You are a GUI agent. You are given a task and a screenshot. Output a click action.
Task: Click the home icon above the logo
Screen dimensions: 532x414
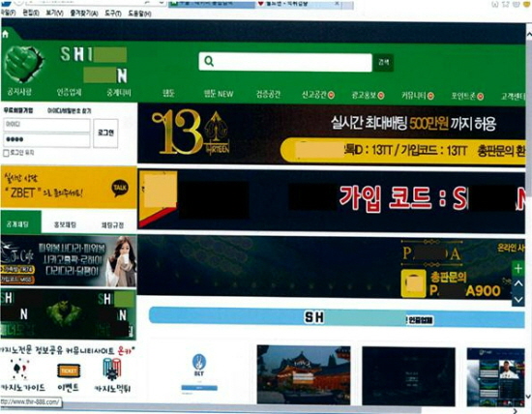coord(5,34)
